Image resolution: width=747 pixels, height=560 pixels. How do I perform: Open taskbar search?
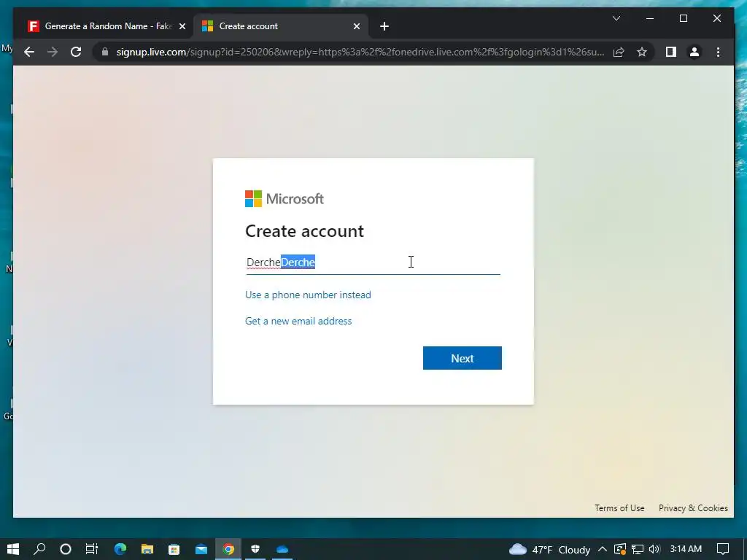39,549
